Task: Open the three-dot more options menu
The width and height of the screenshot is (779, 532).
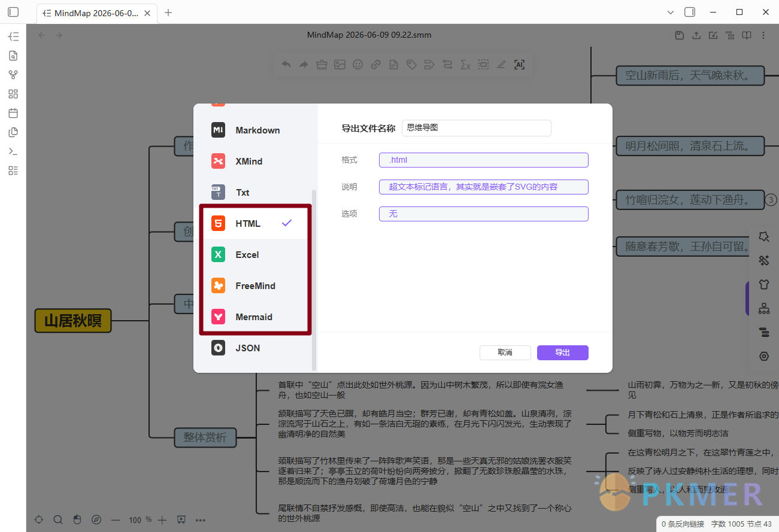Action: click(763, 35)
